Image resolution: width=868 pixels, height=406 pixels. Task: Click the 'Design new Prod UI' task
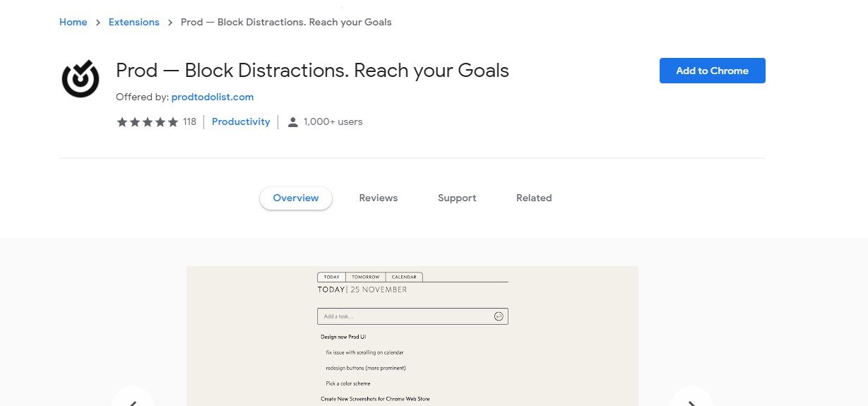coord(343,337)
